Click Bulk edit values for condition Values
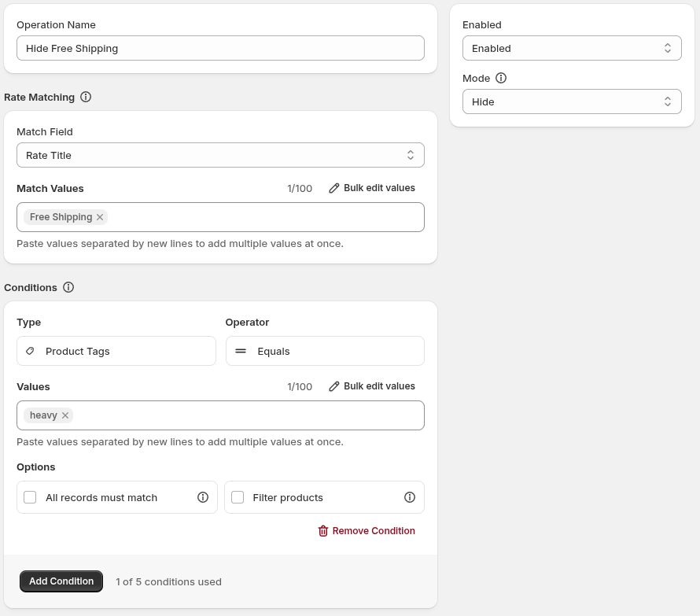 pos(372,386)
